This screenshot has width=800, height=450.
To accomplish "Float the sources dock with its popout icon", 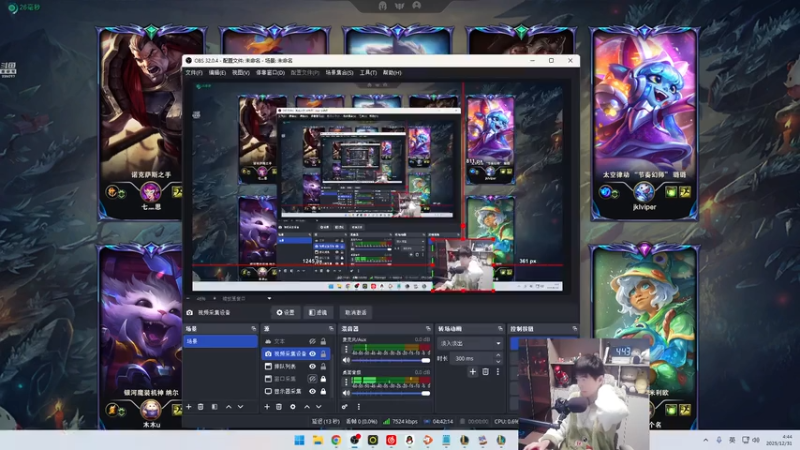I will click(x=331, y=329).
